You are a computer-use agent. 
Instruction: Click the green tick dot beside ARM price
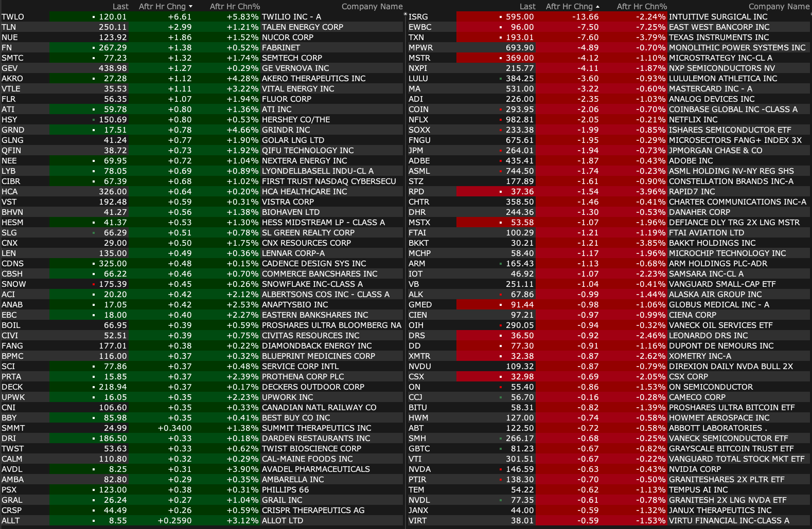click(501, 264)
